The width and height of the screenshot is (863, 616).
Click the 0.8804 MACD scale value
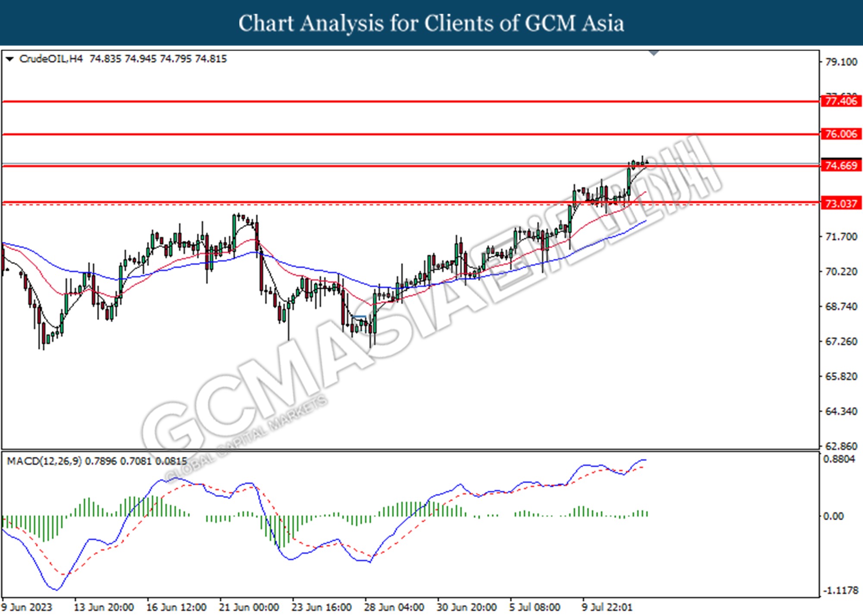(839, 459)
